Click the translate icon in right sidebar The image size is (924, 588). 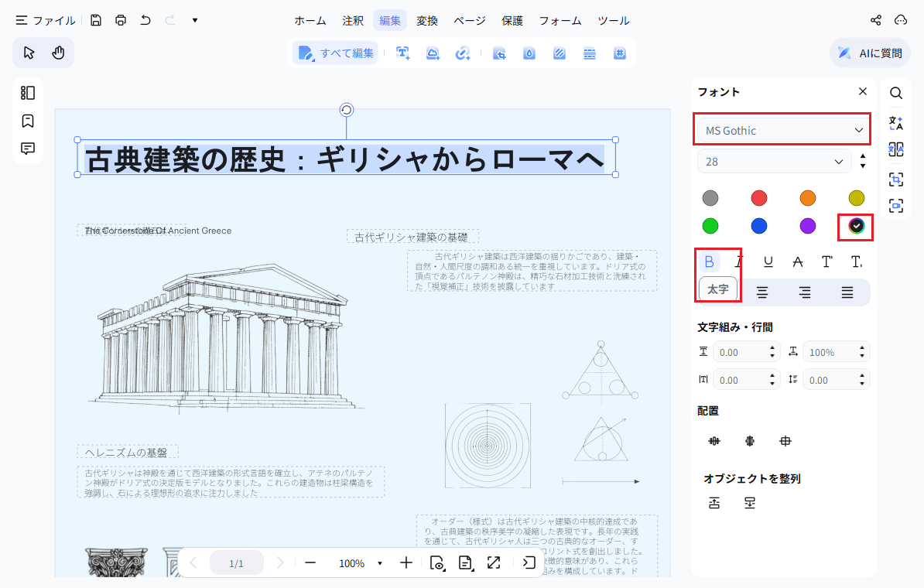click(895, 122)
